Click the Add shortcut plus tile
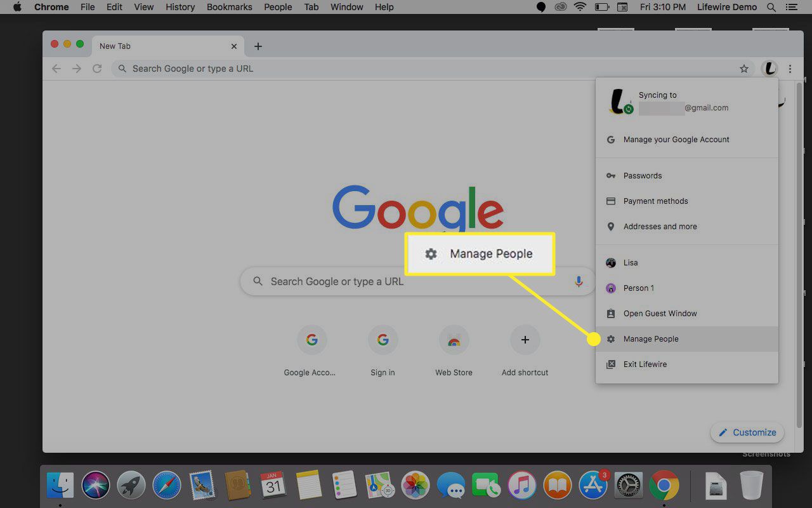Screen dimensions: 812x508 [x=525, y=351]
